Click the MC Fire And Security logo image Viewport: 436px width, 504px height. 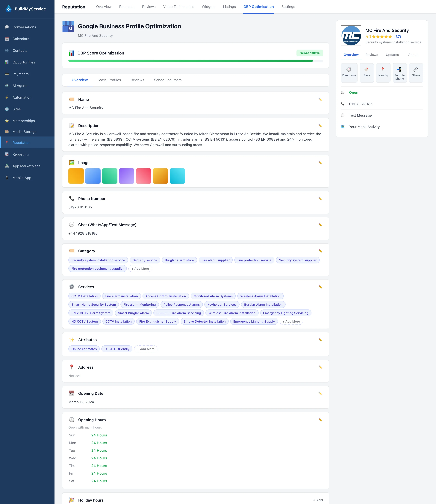tap(351, 36)
